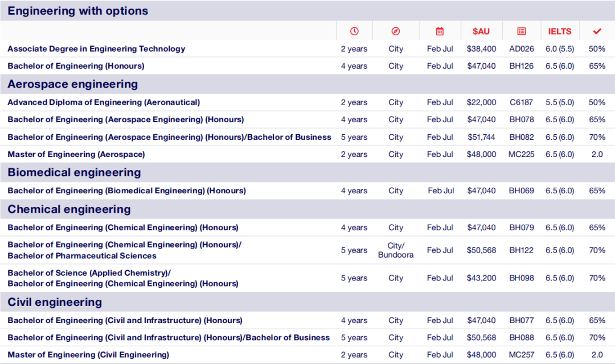Select the Chemical engineering section heading

[x=69, y=209]
